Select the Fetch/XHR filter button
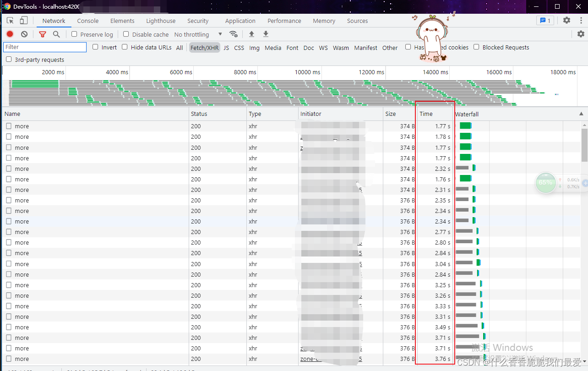The height and width of the screenshot is (371, 588). (204, 48)
